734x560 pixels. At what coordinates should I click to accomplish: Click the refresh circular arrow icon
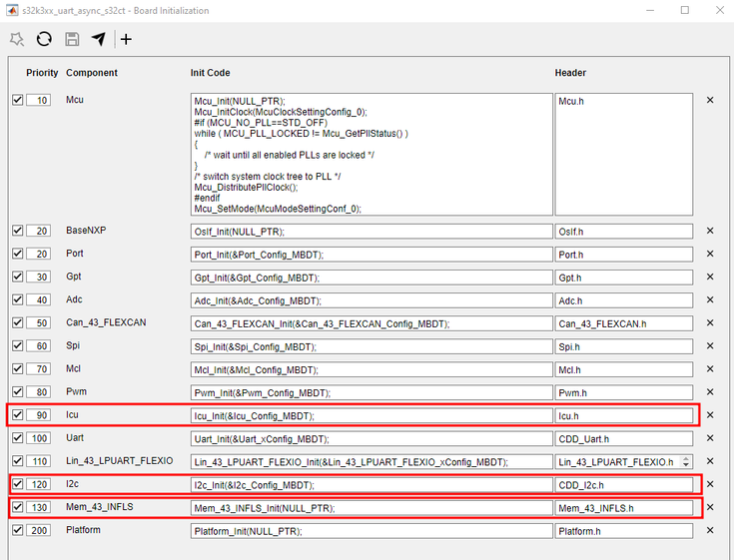44,39
